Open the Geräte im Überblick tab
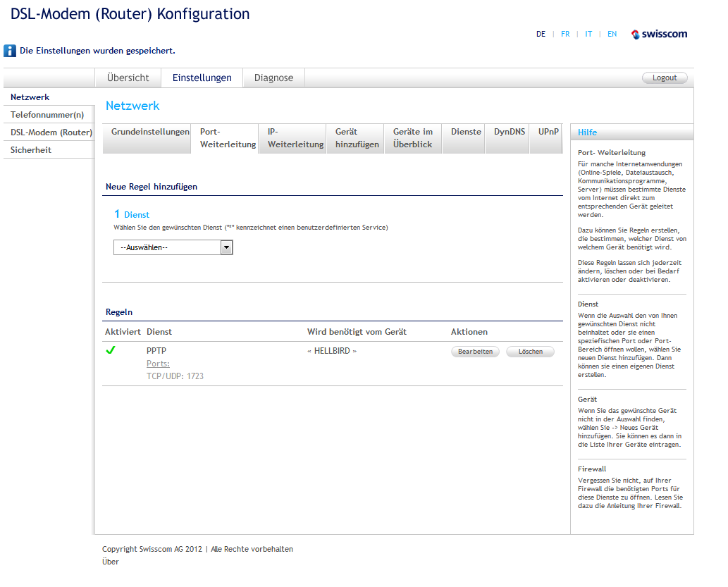 [413, 138]
